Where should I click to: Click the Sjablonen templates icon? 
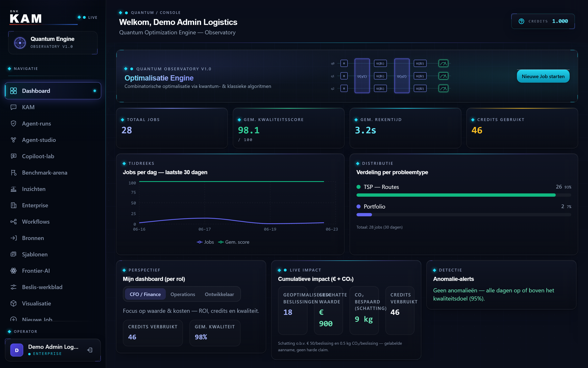pos(13,254)
